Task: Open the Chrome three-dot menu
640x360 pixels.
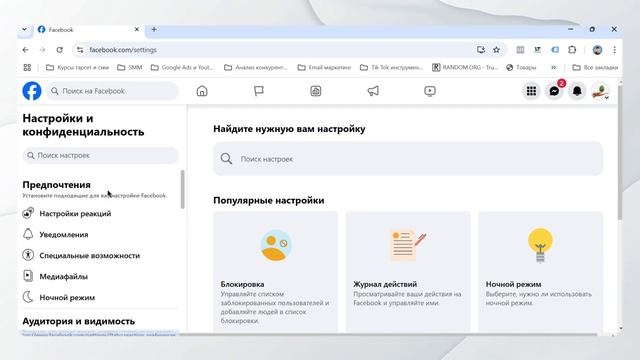Action: tap(614, 50)
